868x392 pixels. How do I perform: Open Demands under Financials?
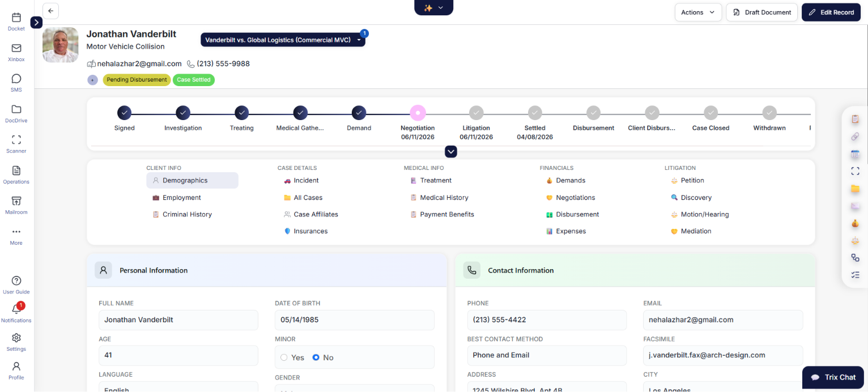[x=565, y=180]
